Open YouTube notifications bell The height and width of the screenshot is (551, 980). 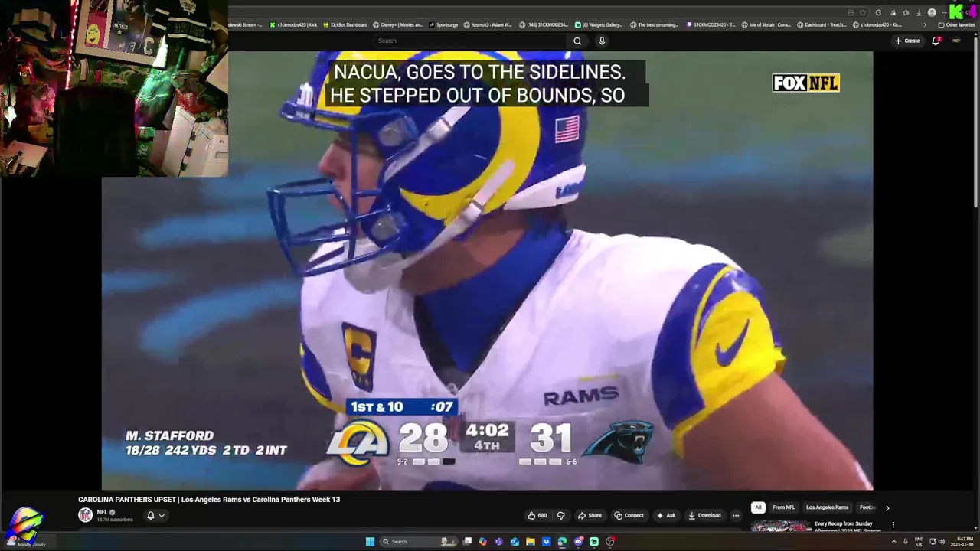point(936,41)
